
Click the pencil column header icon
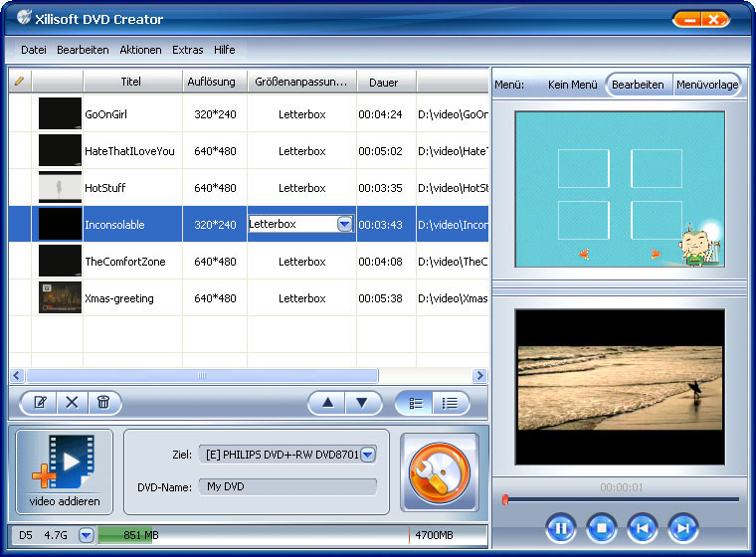19,81
